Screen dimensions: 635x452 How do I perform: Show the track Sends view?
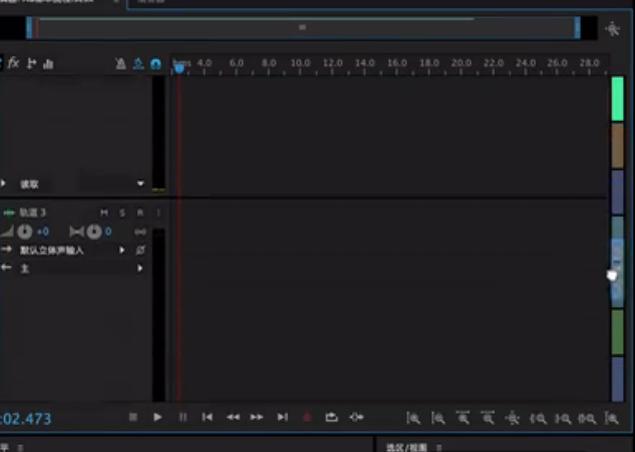pyautogui.click(x=31, y=64)
